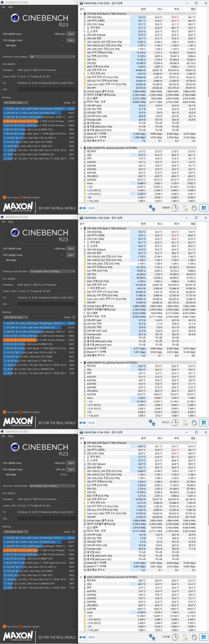
Task: Select the orange ranking row scoring 14263*
Action: (39, 121)
